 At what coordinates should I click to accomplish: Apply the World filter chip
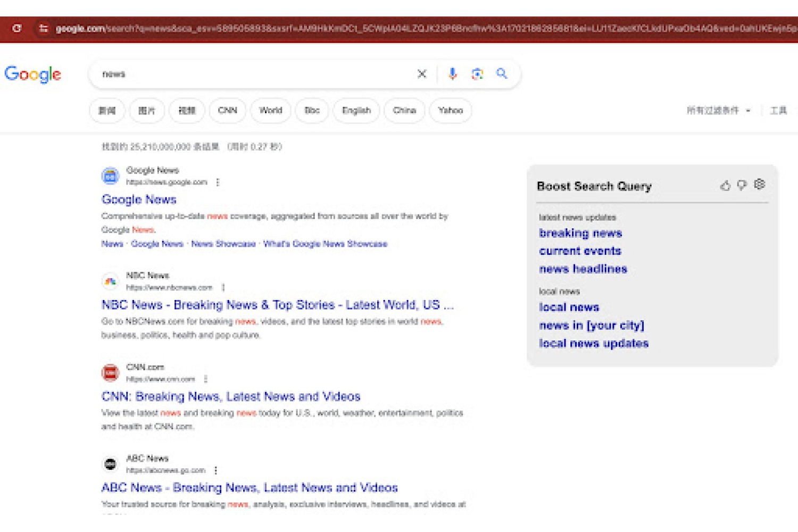tap(271, 111)
